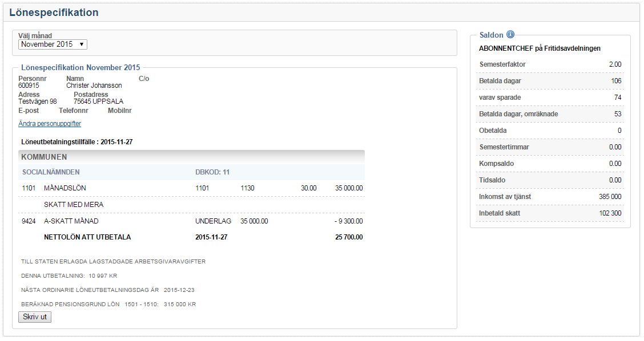
Task: Click the DBKOD: 11 text
Action: pyautogui.click(x=212, y=172)
